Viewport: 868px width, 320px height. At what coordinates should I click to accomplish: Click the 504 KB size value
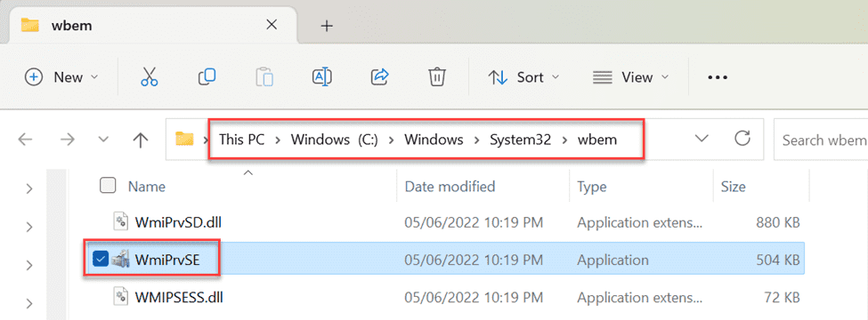pos(778,260)
